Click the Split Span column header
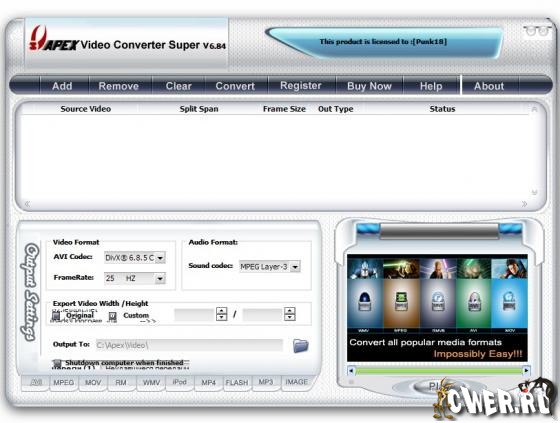 pyautogui.click(x=199, y=109)
